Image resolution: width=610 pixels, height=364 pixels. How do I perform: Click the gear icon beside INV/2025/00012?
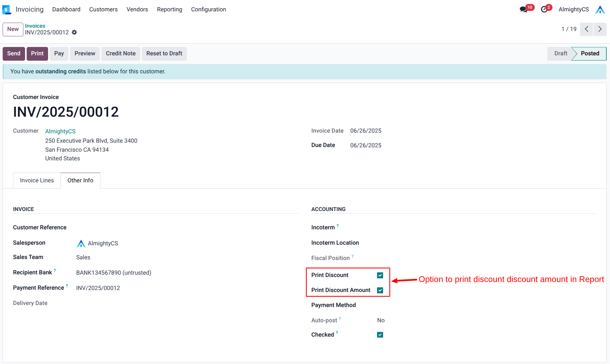coord(74,32)
